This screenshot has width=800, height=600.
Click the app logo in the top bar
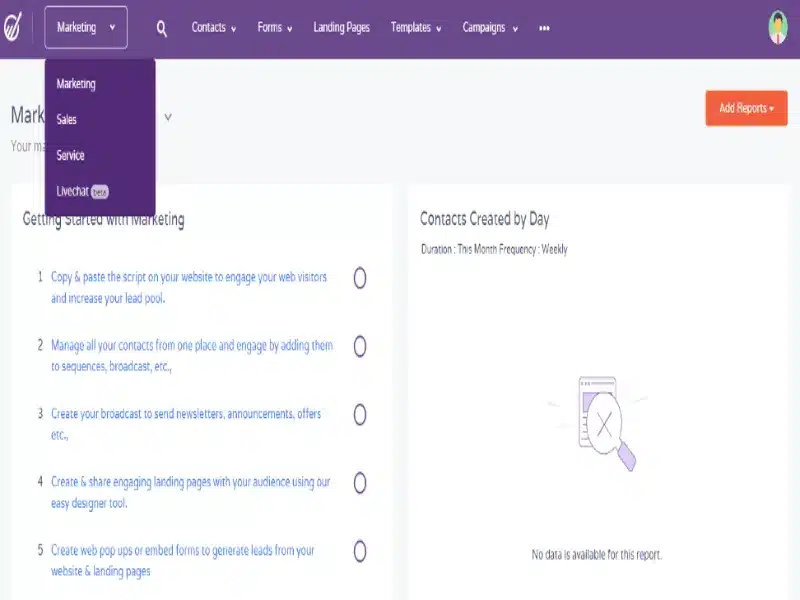point(13,27)
